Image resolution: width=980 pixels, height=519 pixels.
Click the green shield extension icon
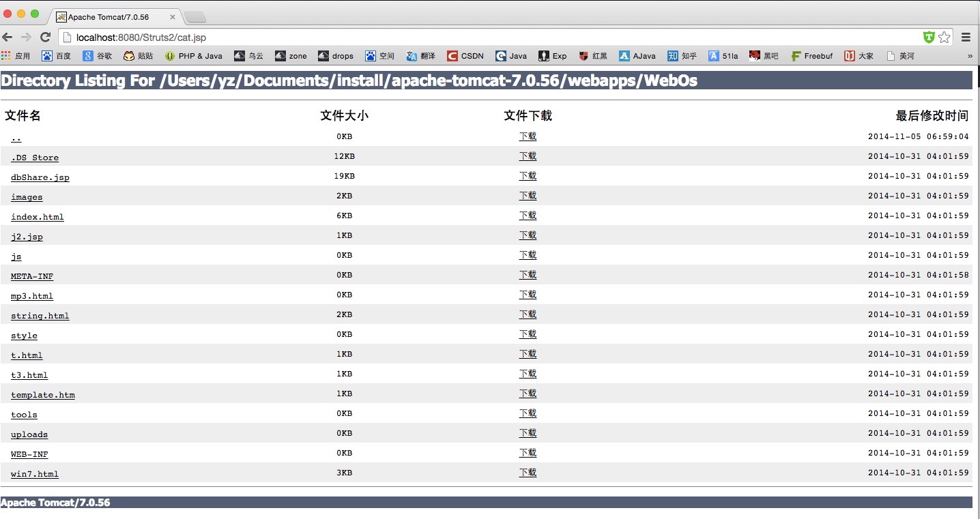928,38
